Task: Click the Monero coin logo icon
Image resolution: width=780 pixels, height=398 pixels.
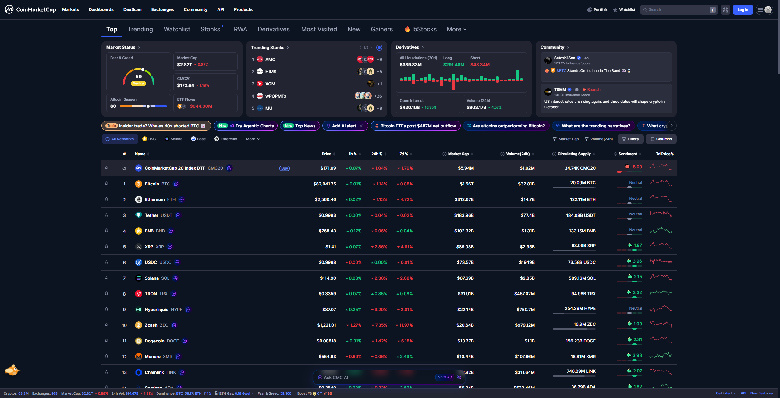Action: coord(139,356)
